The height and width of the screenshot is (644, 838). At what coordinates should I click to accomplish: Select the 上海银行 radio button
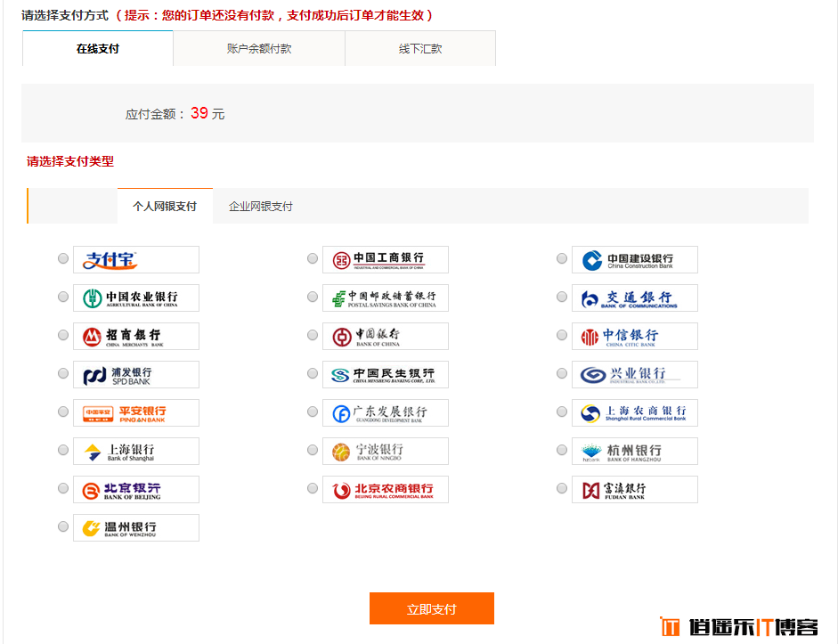63,450
